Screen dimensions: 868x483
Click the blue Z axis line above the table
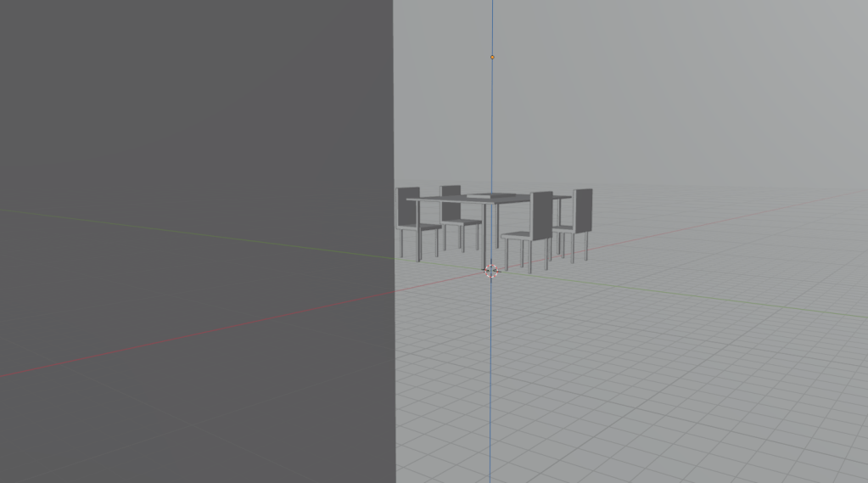click(492, 127)
